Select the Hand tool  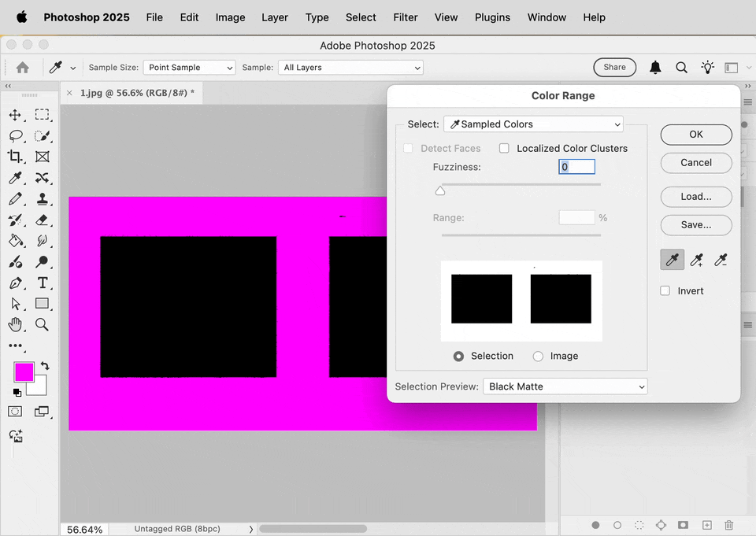pos(16,324)
